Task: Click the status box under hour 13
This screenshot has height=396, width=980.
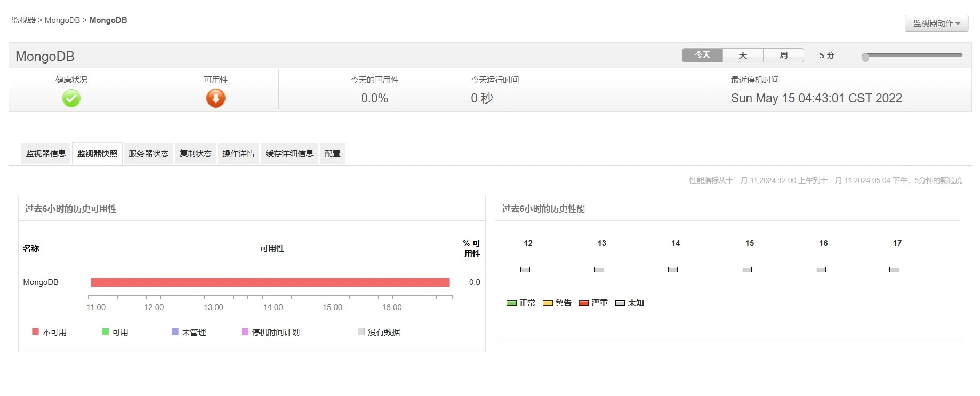Action: point(599,270)
